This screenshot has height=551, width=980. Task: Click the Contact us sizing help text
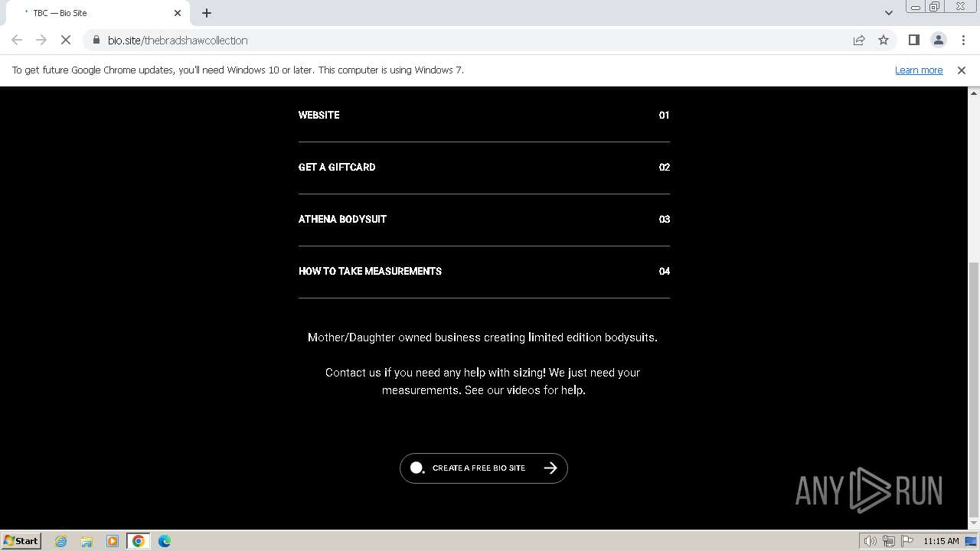(483, 381)
